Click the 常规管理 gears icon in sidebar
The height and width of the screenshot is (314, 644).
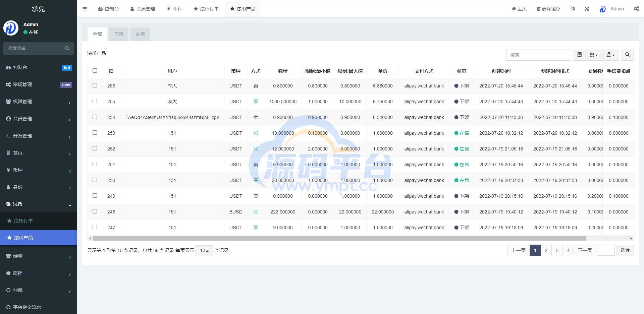pos(8,84)
